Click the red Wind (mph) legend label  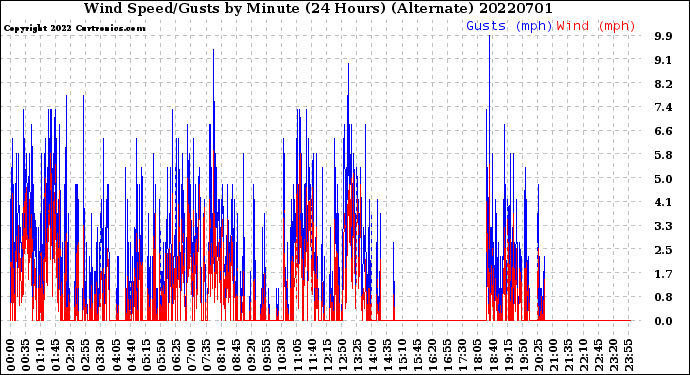pyautogui.click(x=596, y=26)
